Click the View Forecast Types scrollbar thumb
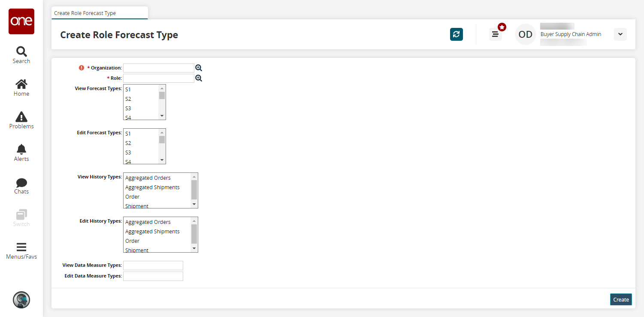Viewport: 644px width, 317px height. point(162,95)
